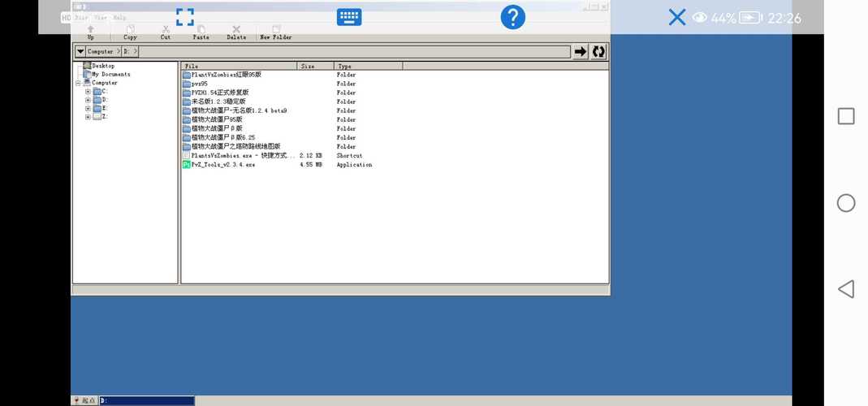868x406 pixels.
Task: Click the Paste toolbar icon
Action: (x=201, y=29)
